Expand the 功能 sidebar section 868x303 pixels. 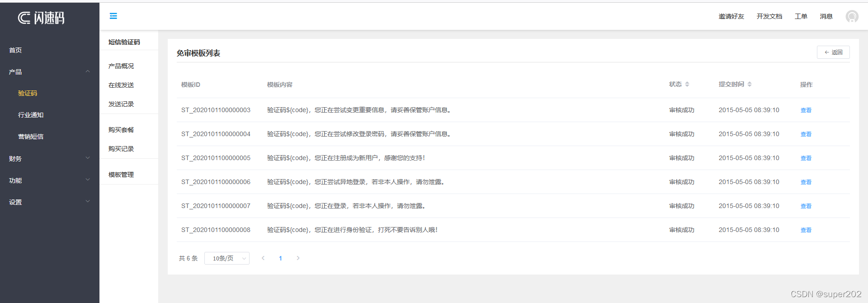[50, 180]
